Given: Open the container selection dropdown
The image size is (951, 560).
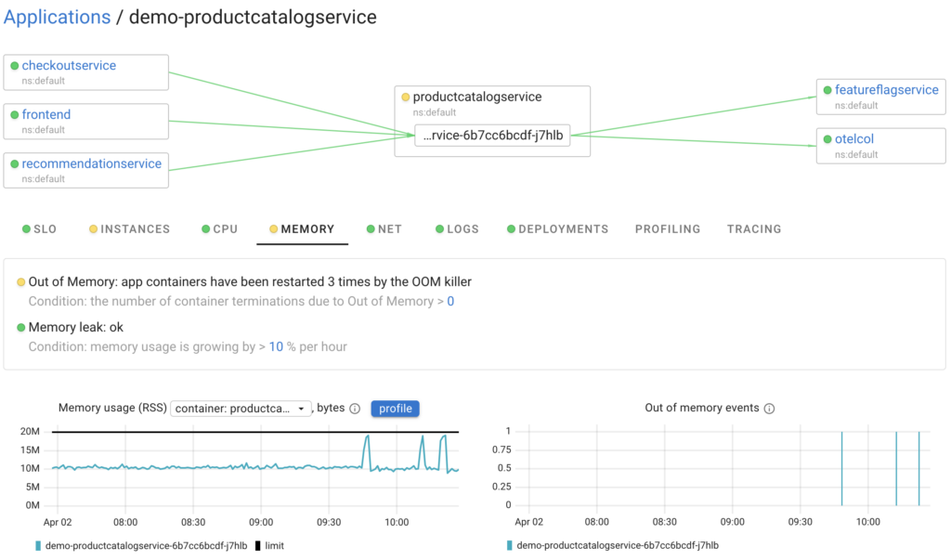Looking at the screenshot, I should coord(241,409).
